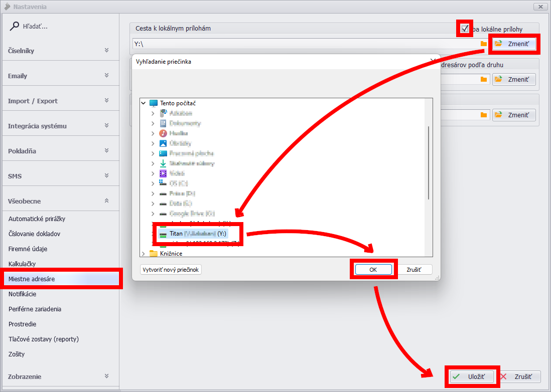The width and height of the screenshot is (551, 392).
Task: Click the purple videos folder icon
Action: click(x=163, y=173)
